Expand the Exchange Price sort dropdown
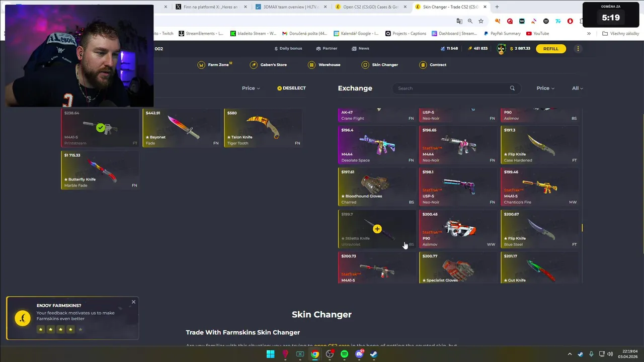 coord(545,88)
